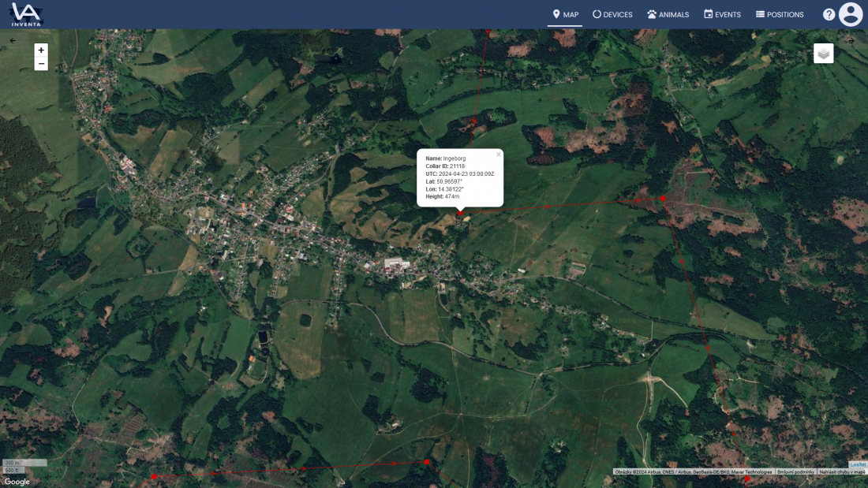Screen dimensions: 868x488
Task: Zoom out of the map
Action: [41, 64]
